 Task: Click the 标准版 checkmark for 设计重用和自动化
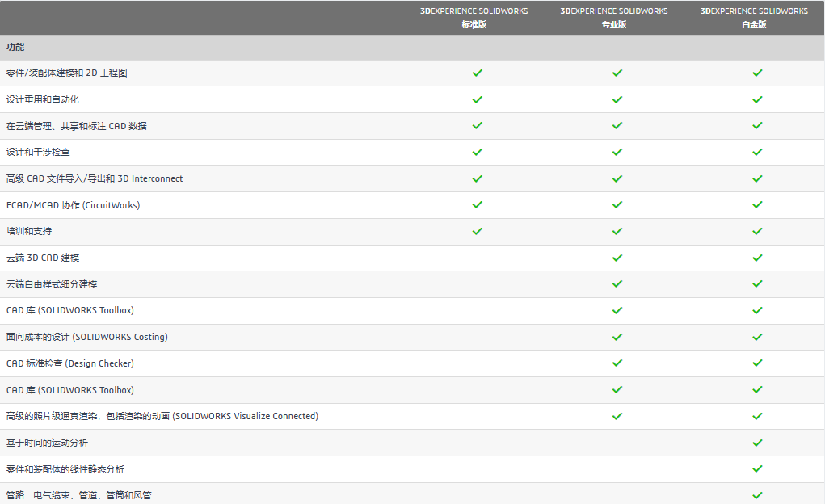pyautogui.click(x=478, y=99)
